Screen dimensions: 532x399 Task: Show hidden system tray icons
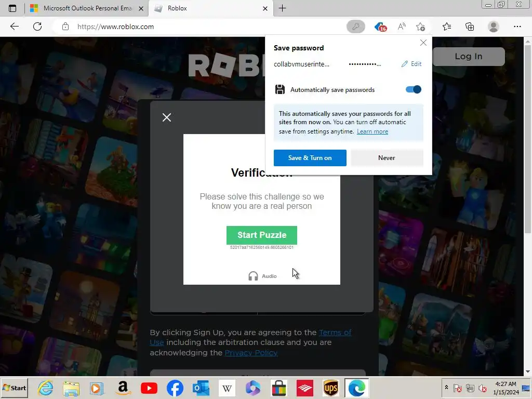[x=446, y=388]
